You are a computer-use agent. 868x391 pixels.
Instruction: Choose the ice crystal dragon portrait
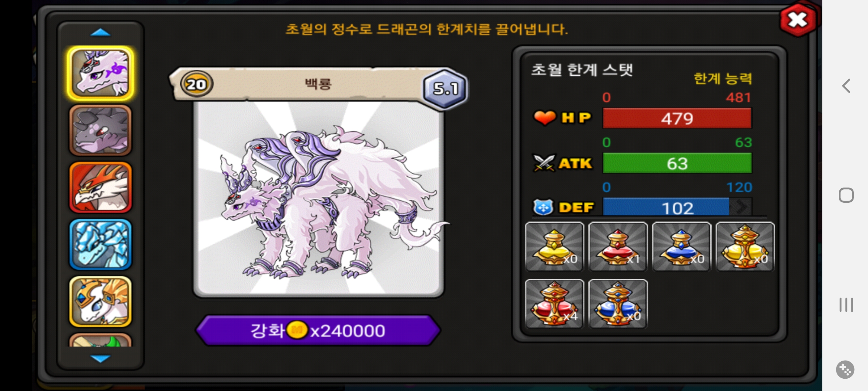tap(101, 245)
